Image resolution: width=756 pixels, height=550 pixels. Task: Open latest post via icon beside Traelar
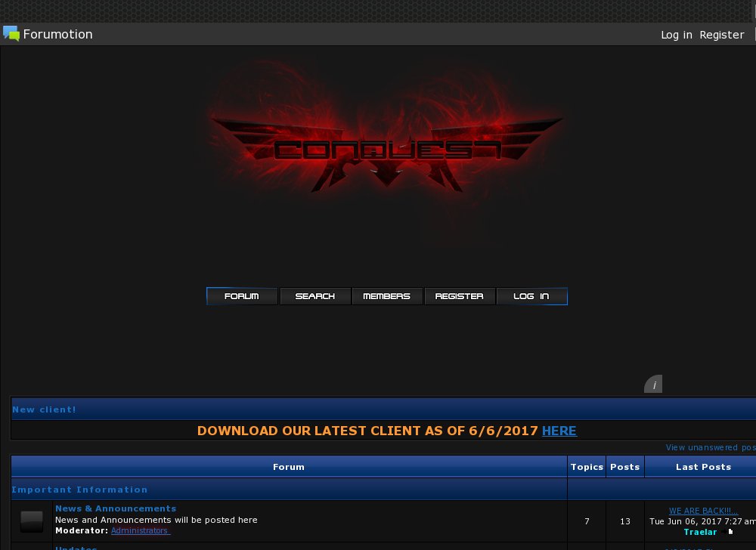(730, 532)
